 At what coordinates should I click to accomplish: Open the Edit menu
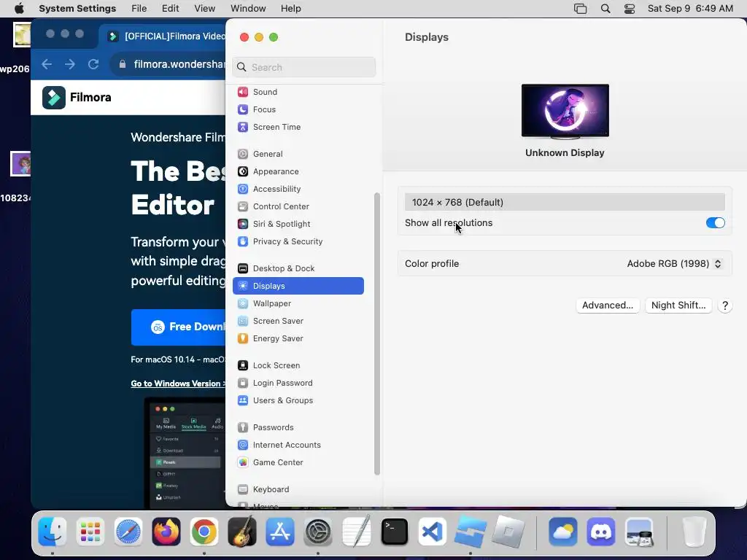(170, 9)
